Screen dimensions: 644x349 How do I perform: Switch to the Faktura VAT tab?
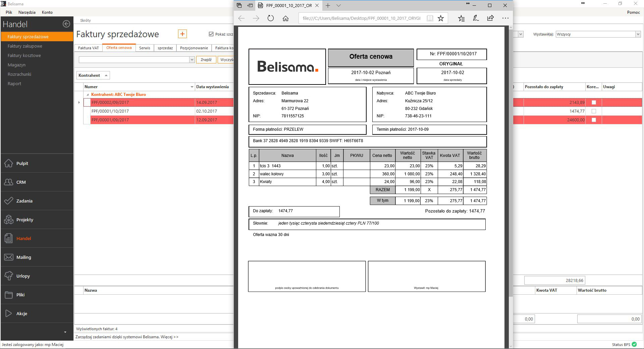(x=88, y=48)
